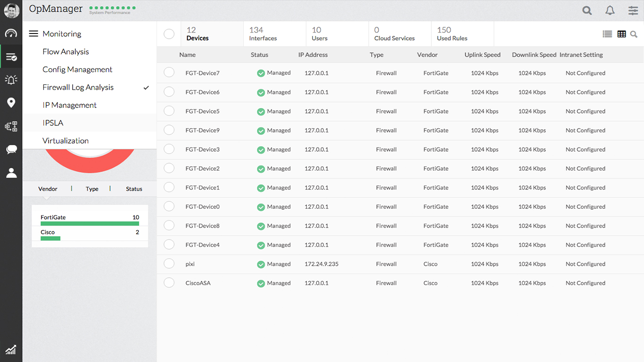Open the reports chart icon at sidebar bottom
The width and height of the screenshot is (644, 362).
pos(11,349)
